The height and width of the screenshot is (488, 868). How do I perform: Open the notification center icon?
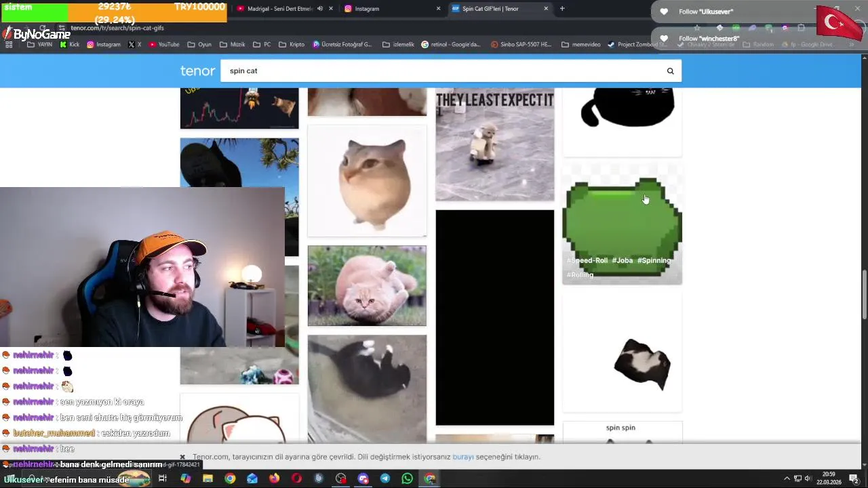coord(854,479)
